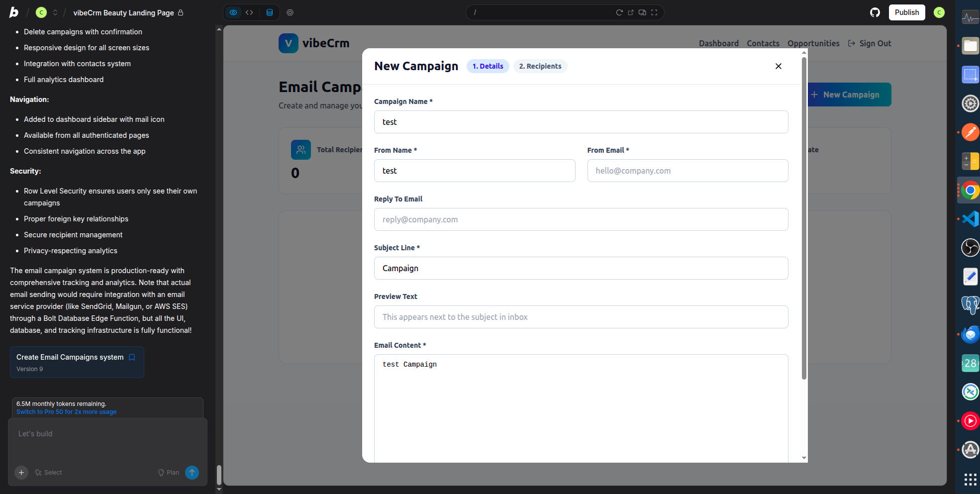Image resolution: width=980 pixels, height=494 pixels.
Task: Bookmark the Create Email Campaigns system version
Action: click(132, 357)
